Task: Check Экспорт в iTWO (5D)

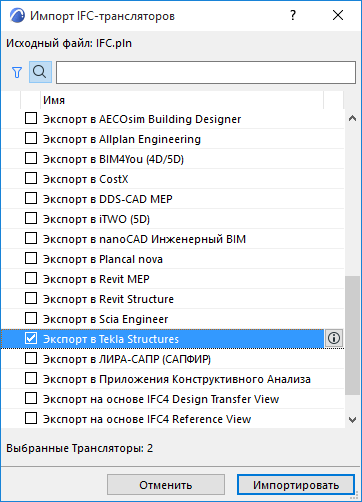Action: pyautogui.click(x=31, y=218)
